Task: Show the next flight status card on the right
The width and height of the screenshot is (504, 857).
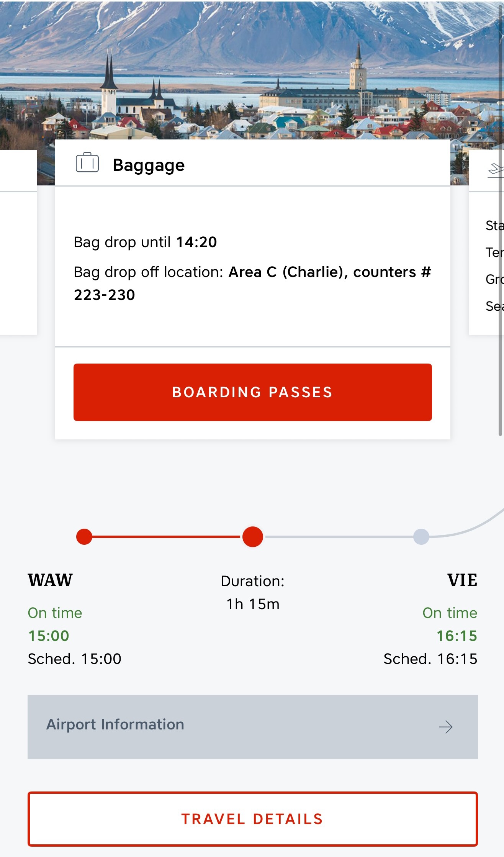Action: (x=486, y=242)
